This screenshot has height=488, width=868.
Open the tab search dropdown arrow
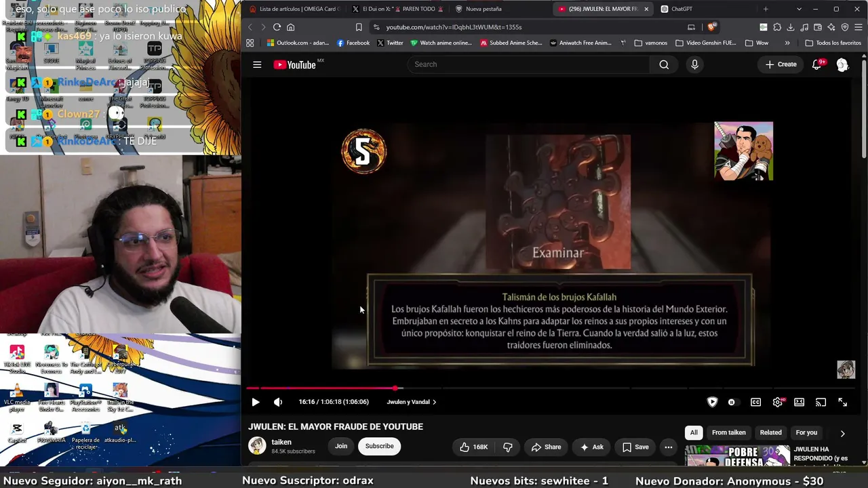[x=799, y=9]
